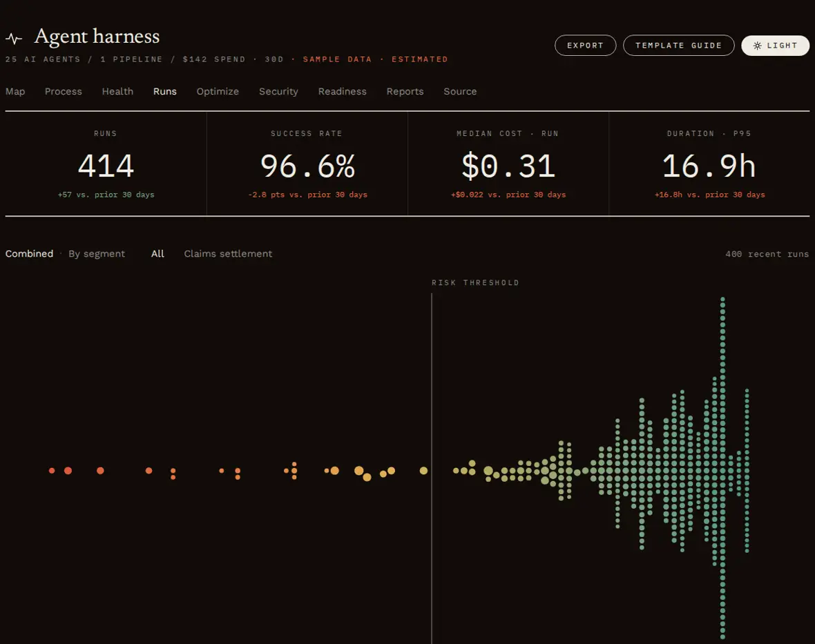Open the Map tab
Image resolution: width=815 pixels, height=644 pixels.
pyautogui.click(x=15, y=91)
